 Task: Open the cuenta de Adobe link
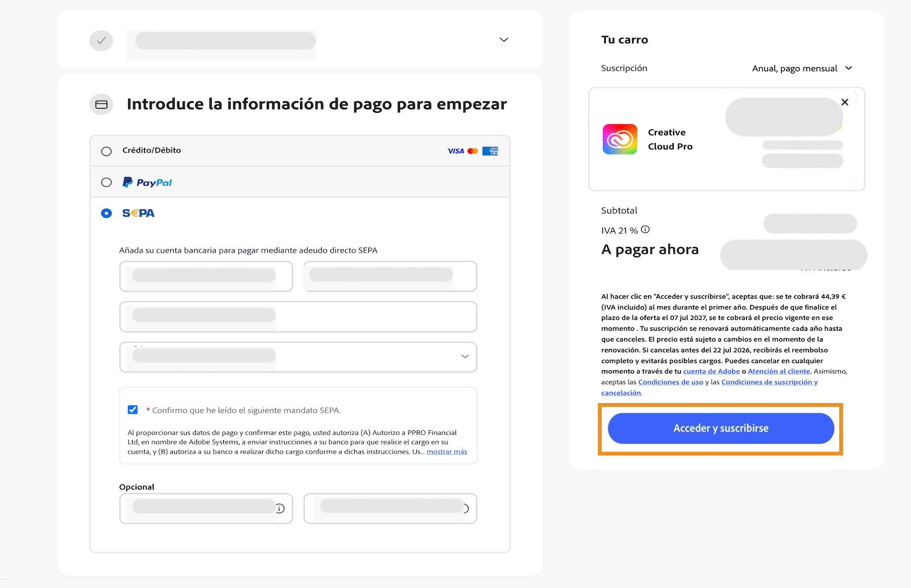pos(711,371)
